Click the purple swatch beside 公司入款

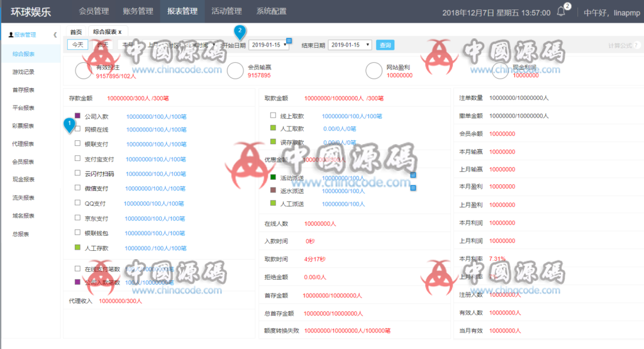(77, 115)
